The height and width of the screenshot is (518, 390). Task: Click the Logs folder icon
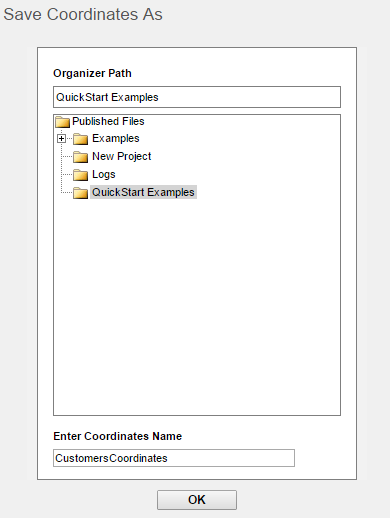tap(80, 175)
